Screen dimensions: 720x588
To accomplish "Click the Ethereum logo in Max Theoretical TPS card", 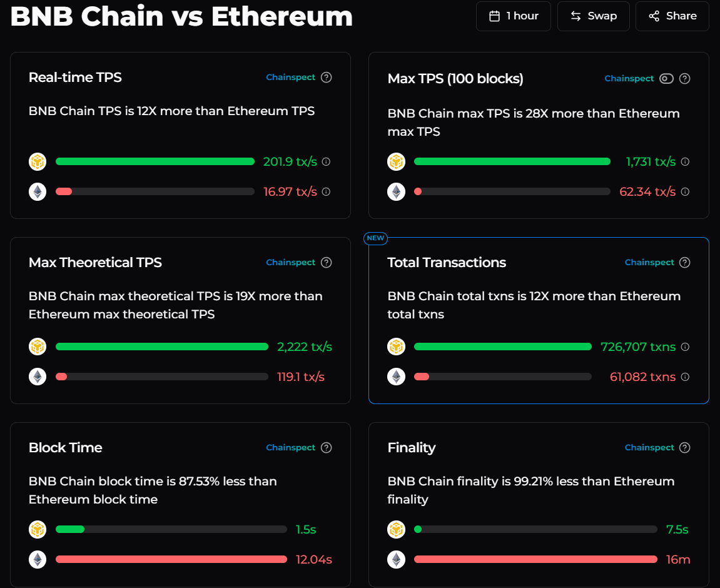I will (x=38, y=377).
